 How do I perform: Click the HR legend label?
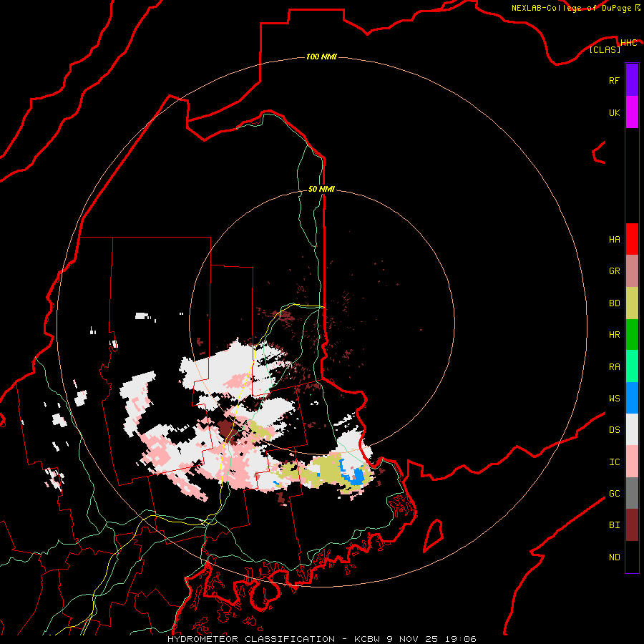pyautogui.click(x=614, y=335)
